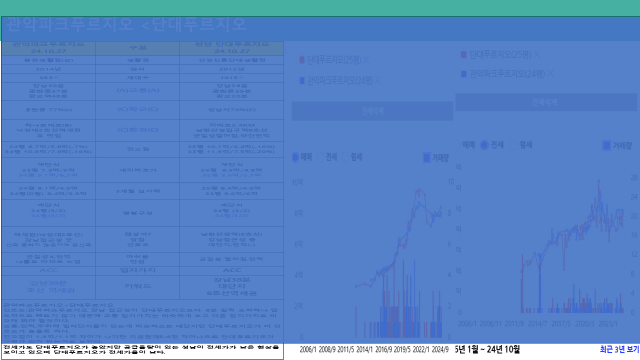Select the 입지가치 table cell
Screen dimensions: 640x360
(x=138, y=270)
